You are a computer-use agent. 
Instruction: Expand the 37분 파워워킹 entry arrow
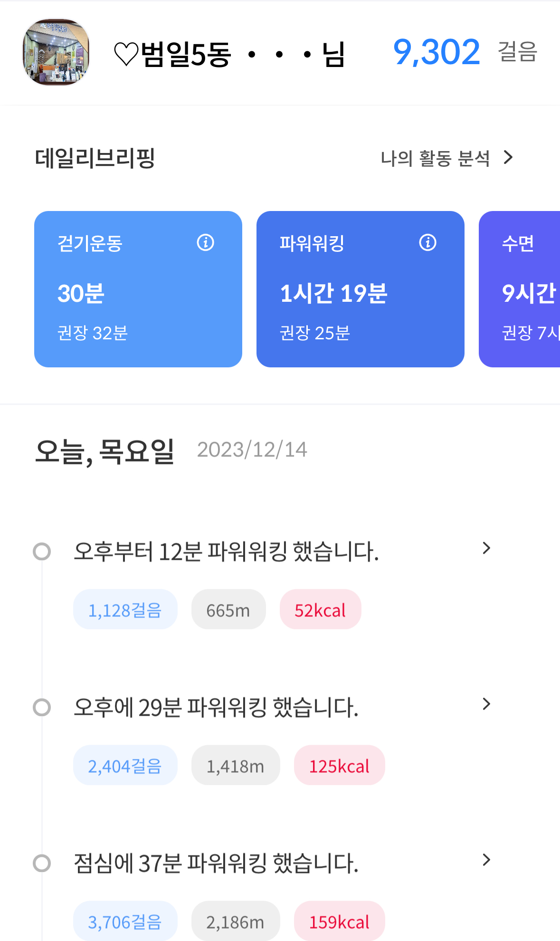coord(486,860)
